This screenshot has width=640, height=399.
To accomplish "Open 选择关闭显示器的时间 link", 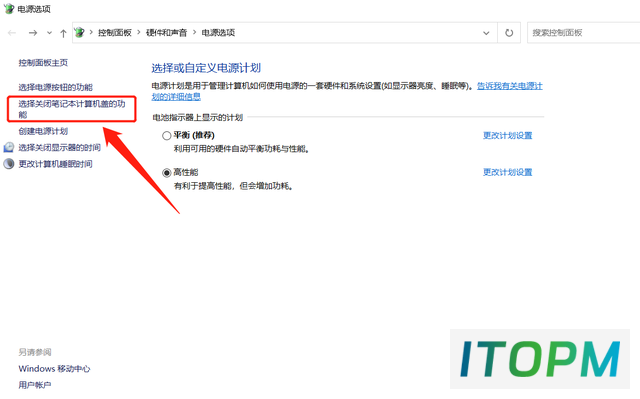I will pos(60,147).
